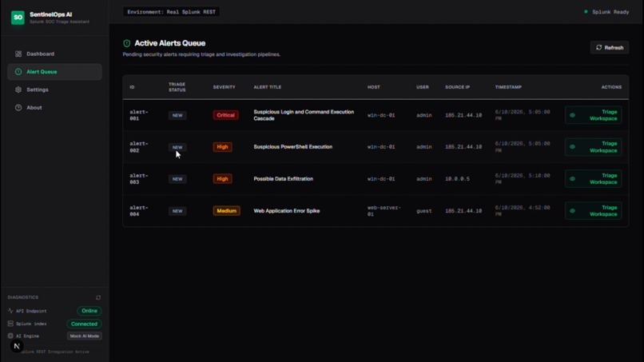
Task: Select 'Suspicious PowerShell Execution' alert title
Action: 293,147
